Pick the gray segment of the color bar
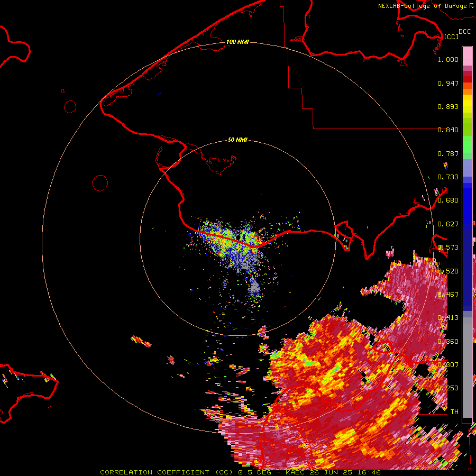 click(467, 368)
